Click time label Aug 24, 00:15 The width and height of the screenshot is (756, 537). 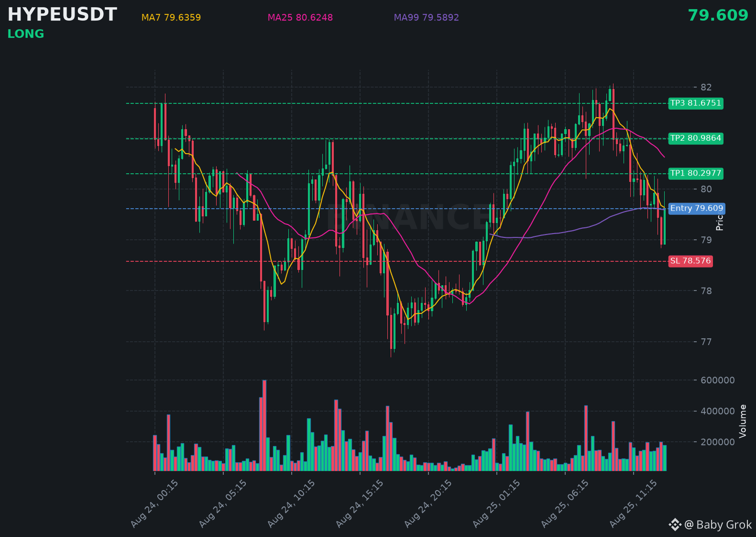(154, 504)
